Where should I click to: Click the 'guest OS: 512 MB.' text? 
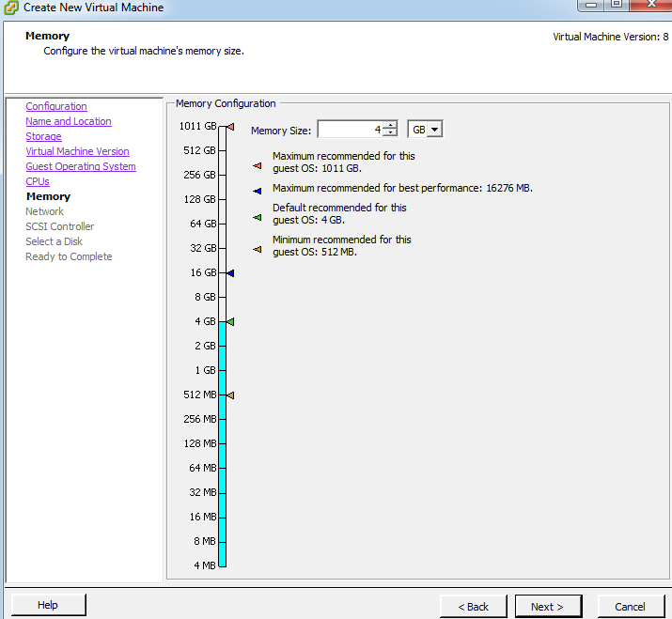click(315, 252)
